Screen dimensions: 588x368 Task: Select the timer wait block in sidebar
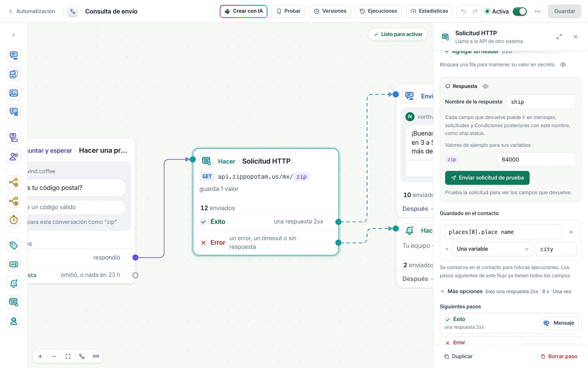tap(14, 220)
